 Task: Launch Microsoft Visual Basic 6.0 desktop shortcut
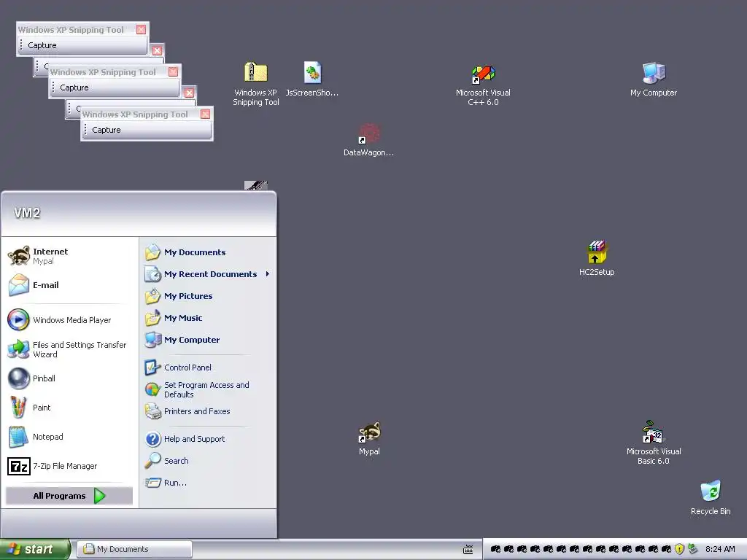[654, 443]
